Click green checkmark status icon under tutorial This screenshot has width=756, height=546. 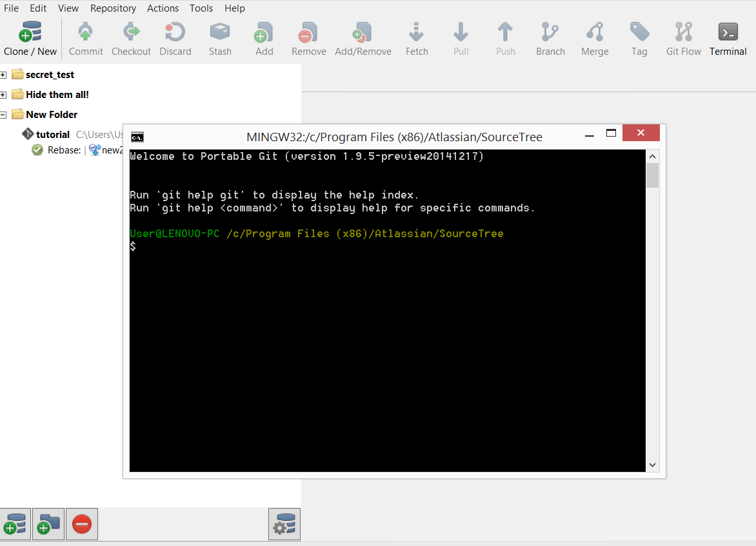click(x=37, y=150)
